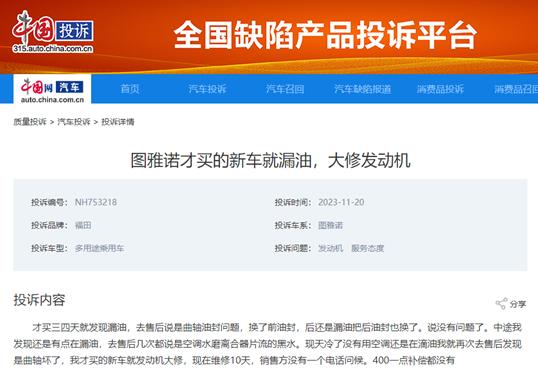Click the 投诉车型 label
538x370 pixels.
click(x=49, y=248)
